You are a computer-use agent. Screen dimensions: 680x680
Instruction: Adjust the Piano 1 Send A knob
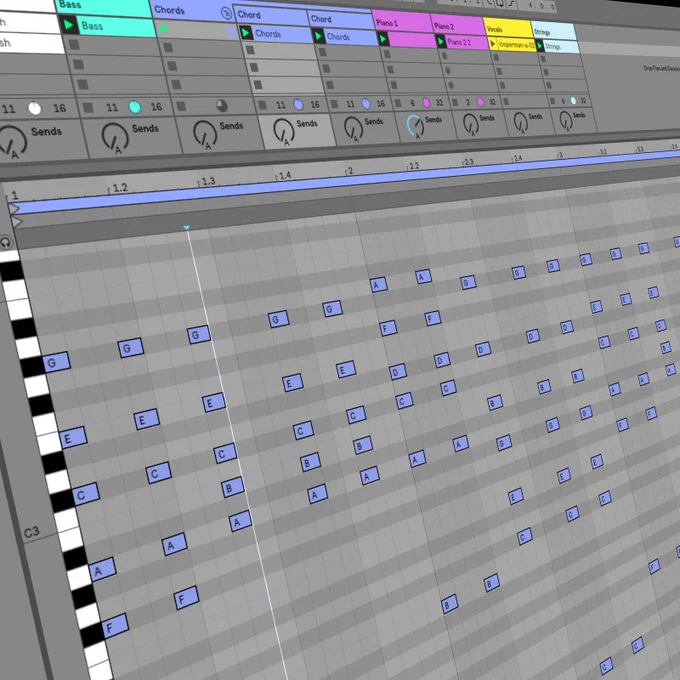(x=415, y=125)
